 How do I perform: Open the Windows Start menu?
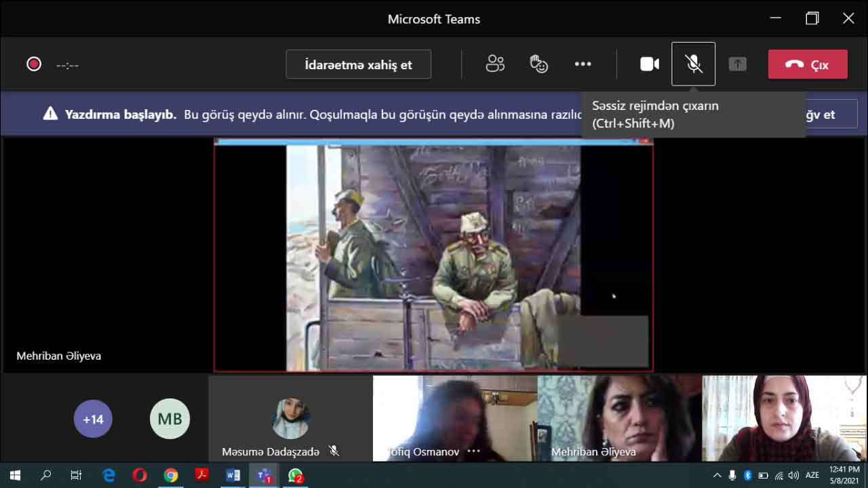point(15,476)
